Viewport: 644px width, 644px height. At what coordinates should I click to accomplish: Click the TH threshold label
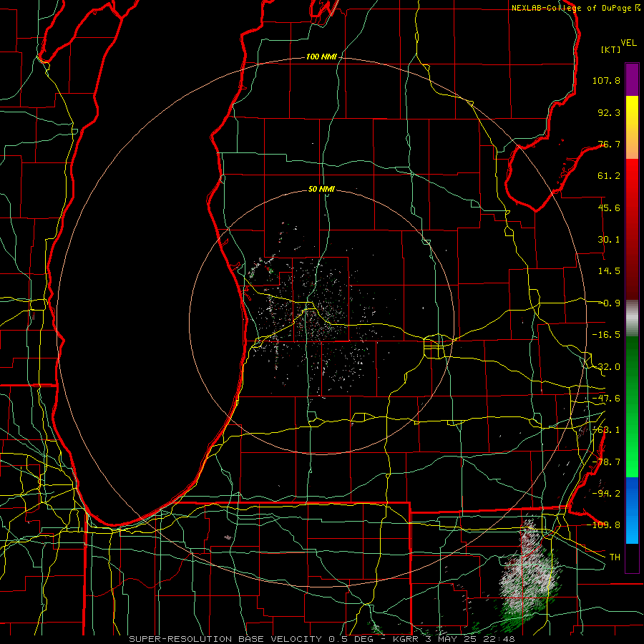click(615, 557)
